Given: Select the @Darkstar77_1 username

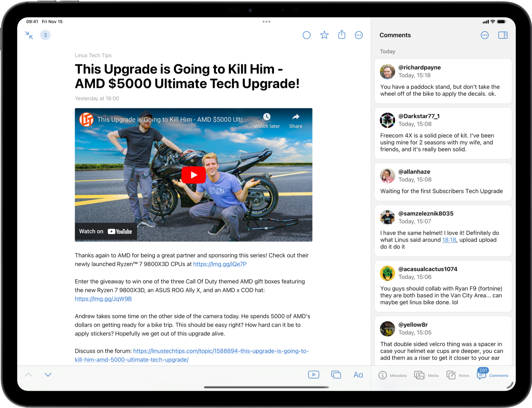Looking at the screenshot, I should click(419, 116).
